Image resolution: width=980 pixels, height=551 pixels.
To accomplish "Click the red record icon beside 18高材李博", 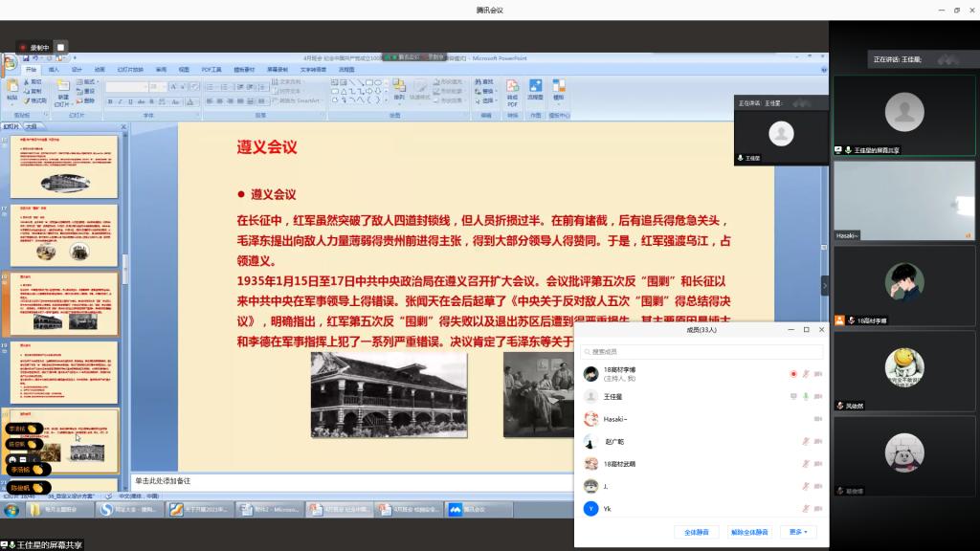I will [x=792, y=373].
